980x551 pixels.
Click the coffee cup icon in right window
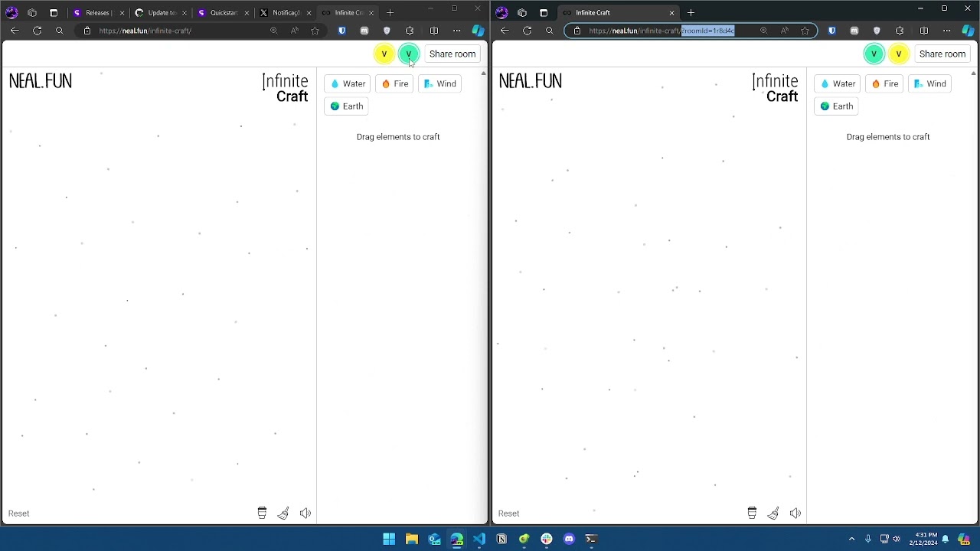coord(752,513)
